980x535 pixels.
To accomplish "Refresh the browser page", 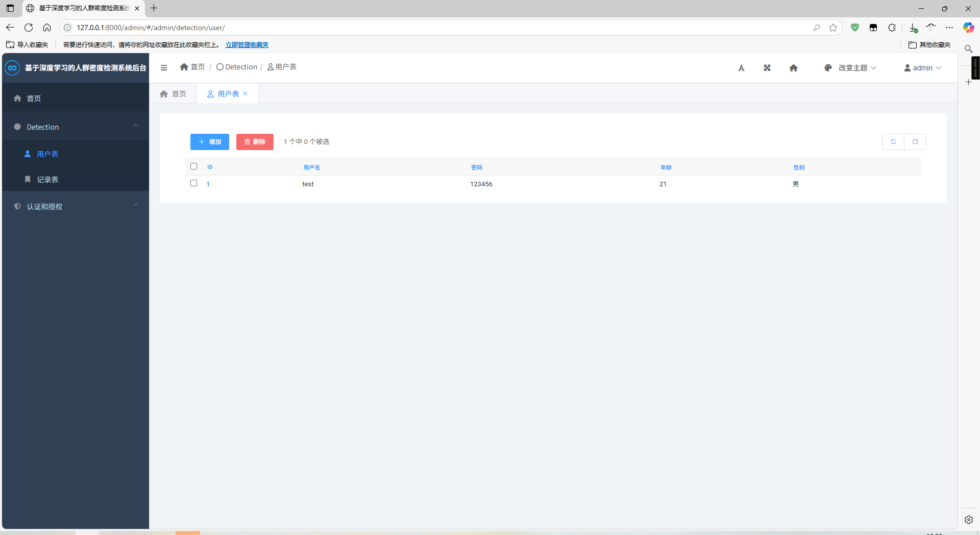I will [x=29, y=28].
